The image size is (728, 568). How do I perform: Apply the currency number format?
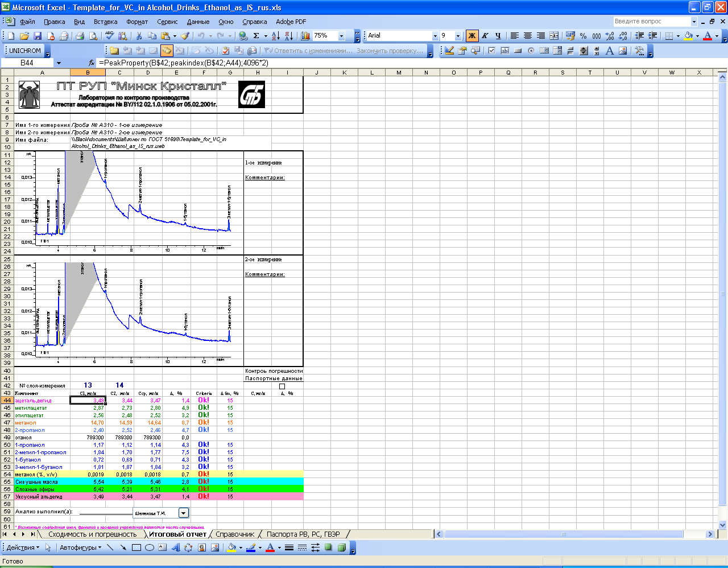click(x=570, y=36)
